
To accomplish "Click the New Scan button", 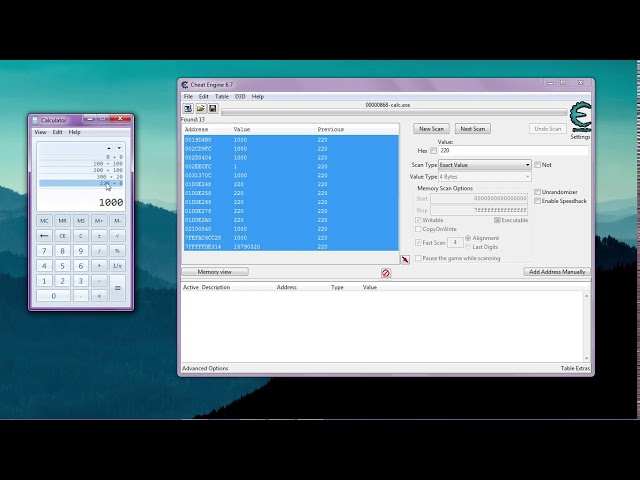I will (431, 129).
